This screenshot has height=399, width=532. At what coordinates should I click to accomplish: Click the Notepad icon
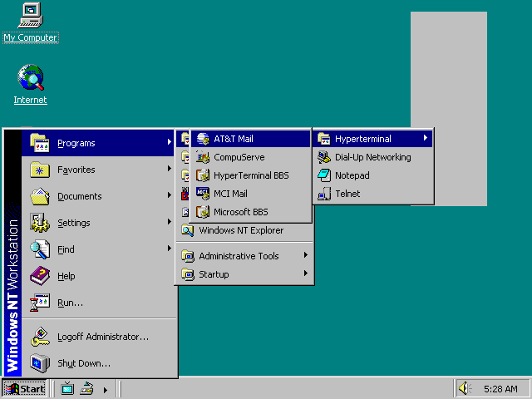[324, 175]
